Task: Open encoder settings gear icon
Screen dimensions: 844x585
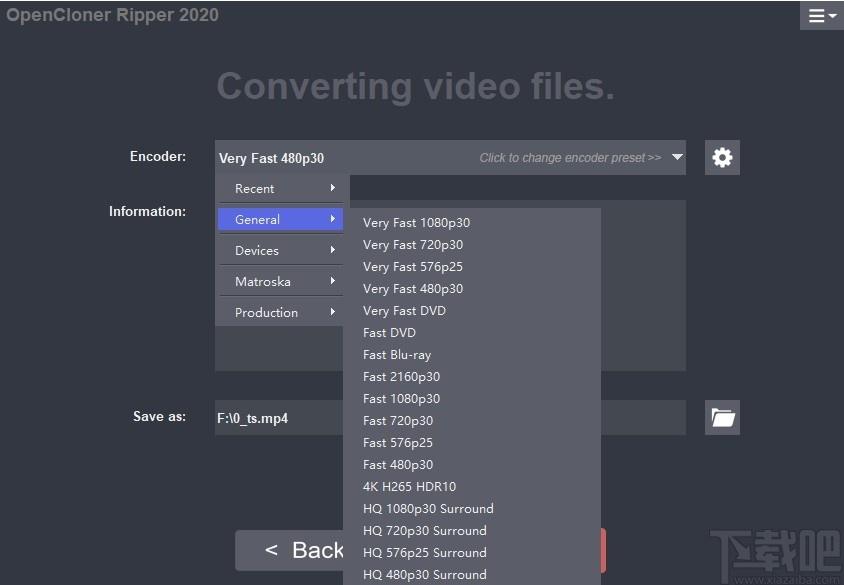Action: point(722,158)
